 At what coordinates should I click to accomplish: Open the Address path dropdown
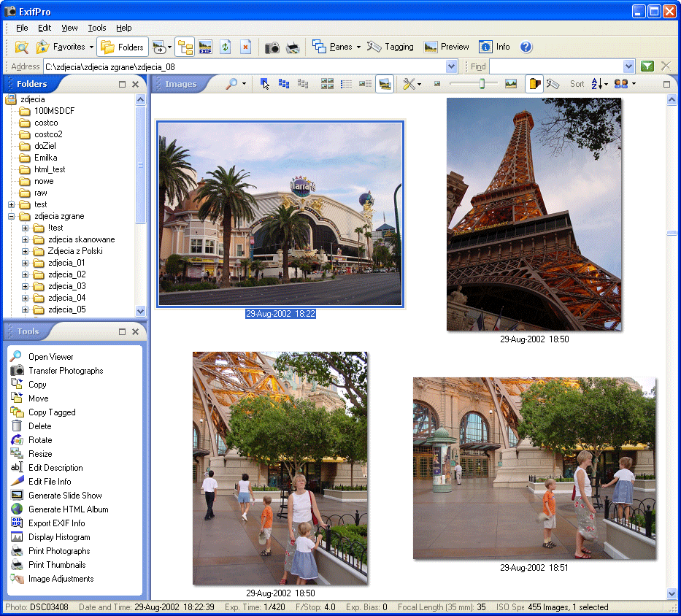coord(451,66)
